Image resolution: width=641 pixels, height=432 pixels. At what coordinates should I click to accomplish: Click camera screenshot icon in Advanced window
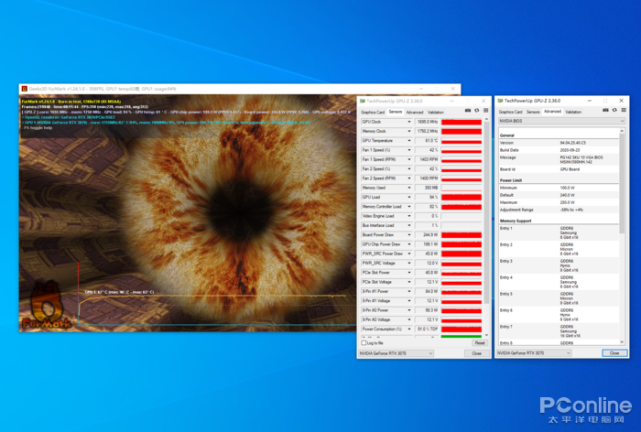[605, 110]
